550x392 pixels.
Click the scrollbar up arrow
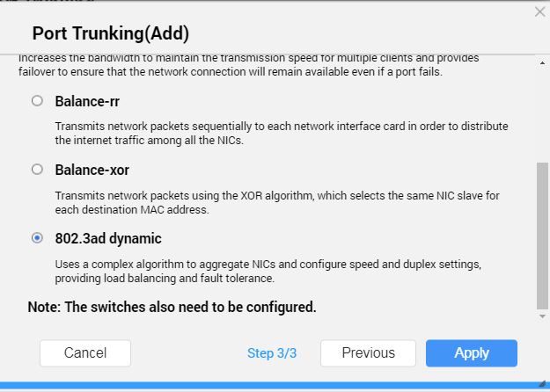click(x=542, y=61)
